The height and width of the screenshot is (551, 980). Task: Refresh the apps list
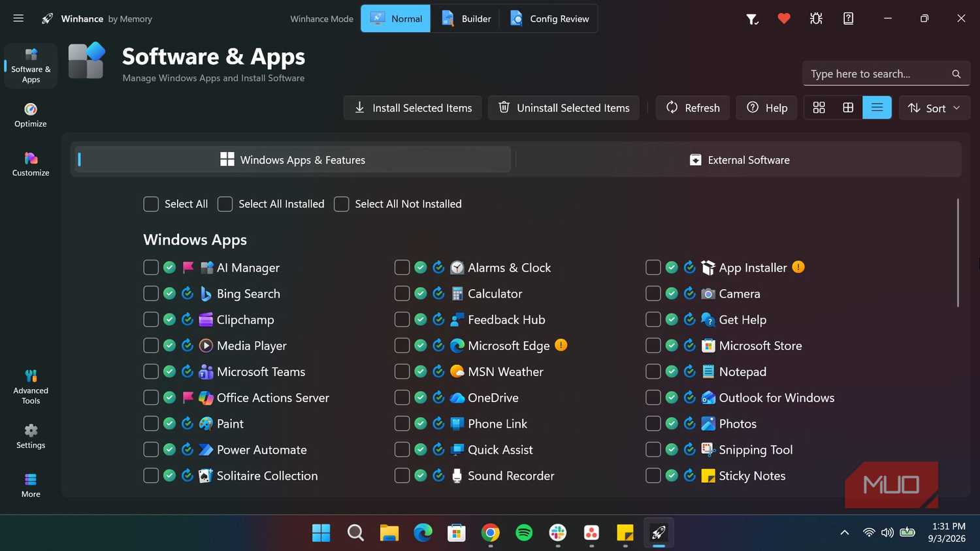693,108
